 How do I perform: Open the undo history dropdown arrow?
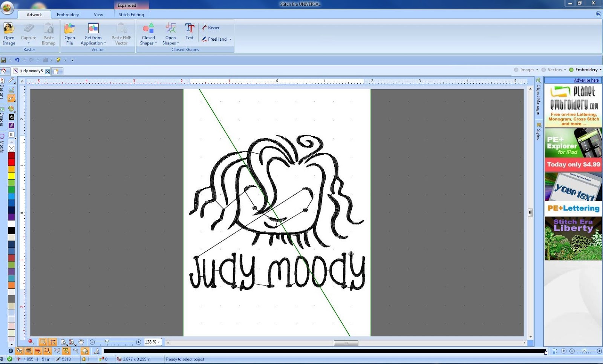click(x=24, y=60)
